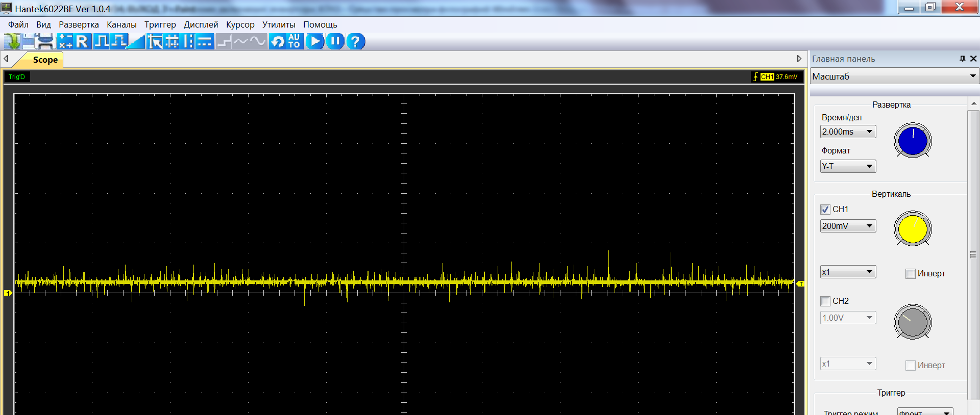Image resolution: width=980 pixels, height=415 pixels.
Task: Open the Время/дел 2.000ms dropdown
Action: [x=848, y=132]
